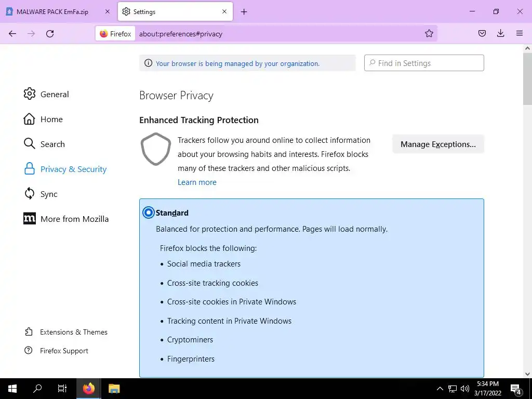The image size is (532, 399).
Task: Click the Firefox taskbar icon
Action: [x=88, y=389]
